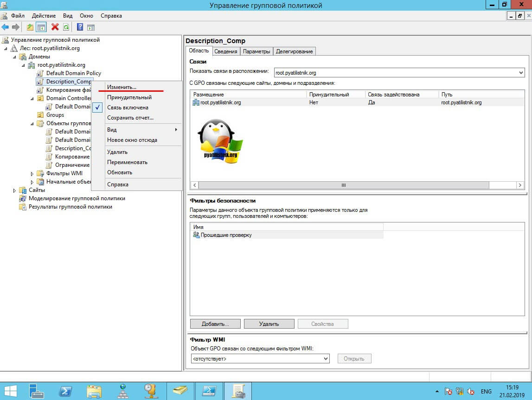This screenshot has height=400, width=532.
Task: Toggle the checked 'Связь включена' option
Action: 128,108
